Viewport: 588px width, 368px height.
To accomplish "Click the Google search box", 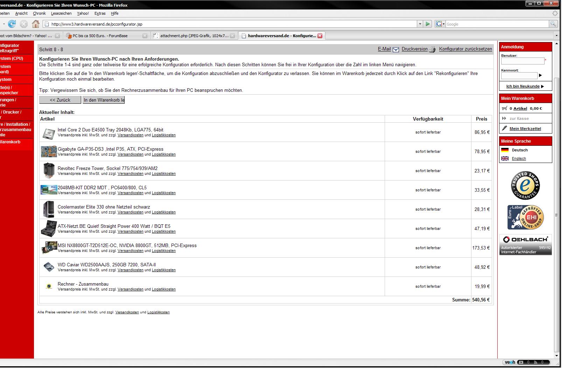I will (497, 24).
